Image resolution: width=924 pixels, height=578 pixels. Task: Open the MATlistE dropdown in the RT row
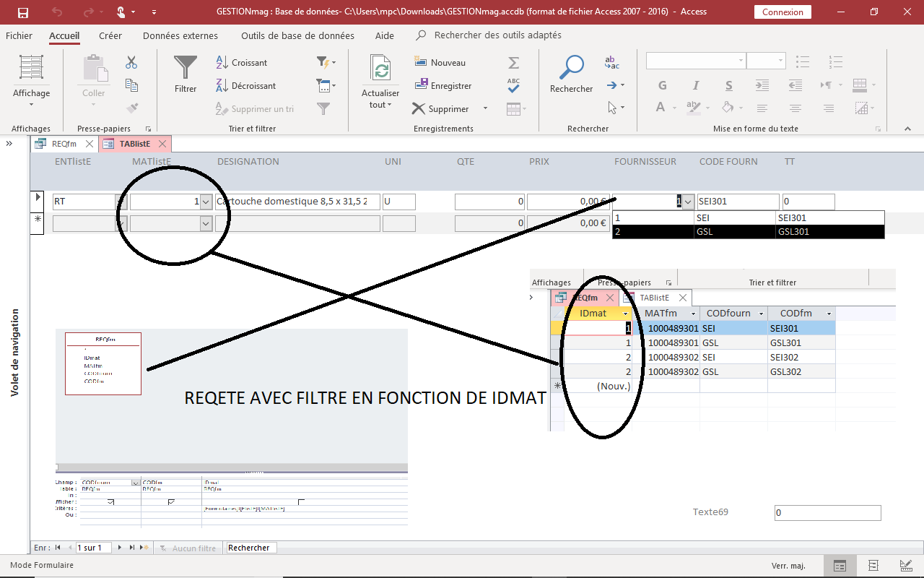pos(206,202)
